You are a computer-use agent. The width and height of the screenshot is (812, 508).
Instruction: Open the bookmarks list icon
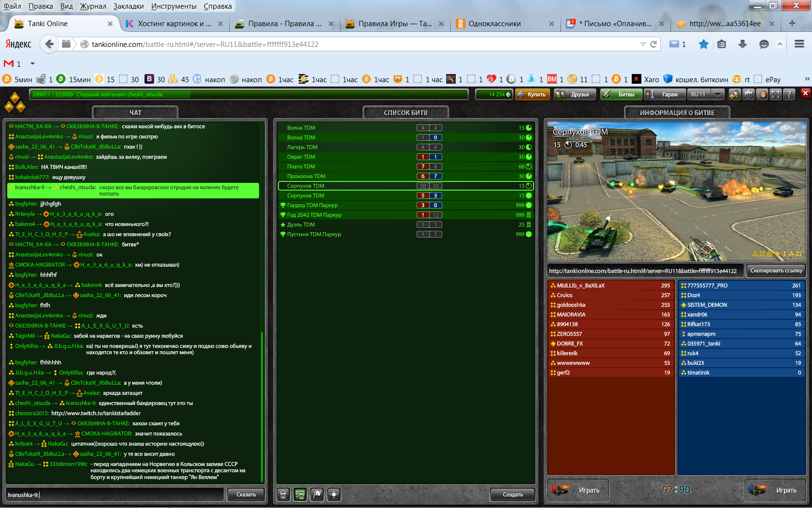click(722, 44)
